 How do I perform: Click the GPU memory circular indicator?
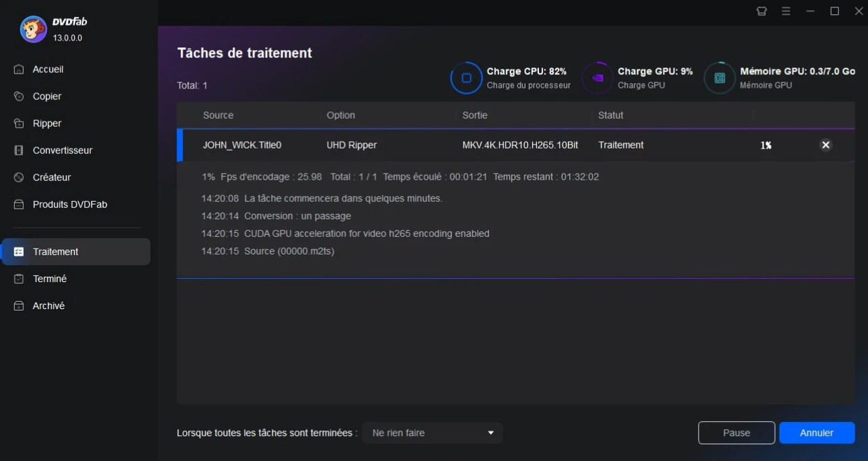point(720,78)
